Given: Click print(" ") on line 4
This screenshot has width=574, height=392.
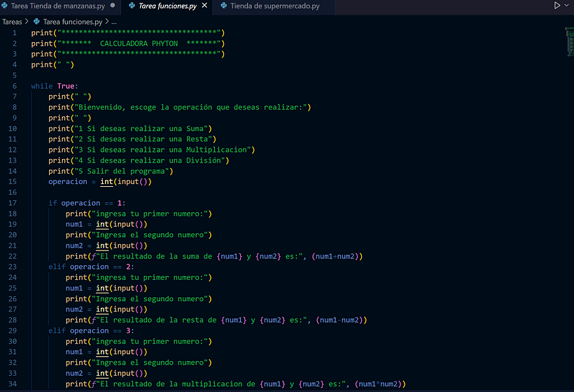Looking at the screenshot, I should (x=52, y=65).
